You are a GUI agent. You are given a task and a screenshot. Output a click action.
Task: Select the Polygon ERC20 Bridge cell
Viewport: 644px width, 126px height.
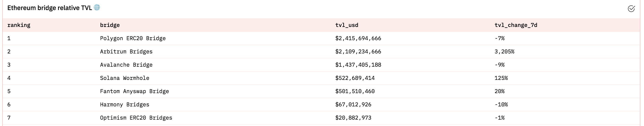(133, 38)
